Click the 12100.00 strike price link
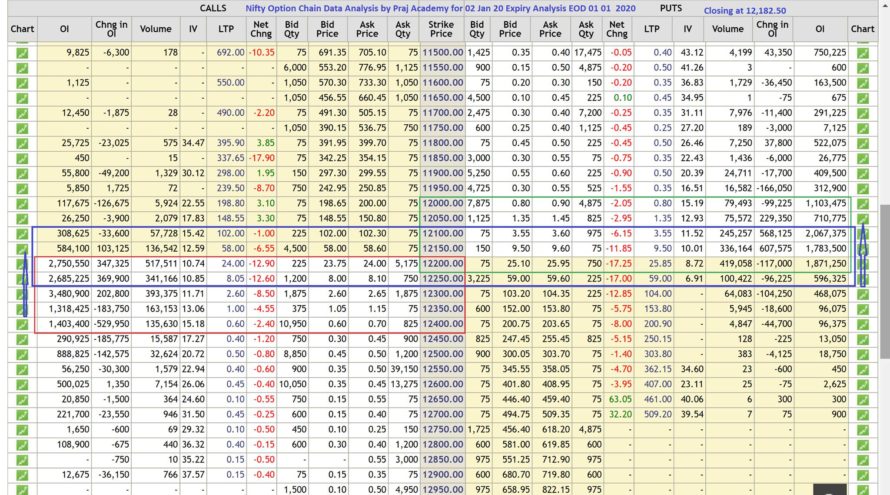 click(x=443, y=233)
